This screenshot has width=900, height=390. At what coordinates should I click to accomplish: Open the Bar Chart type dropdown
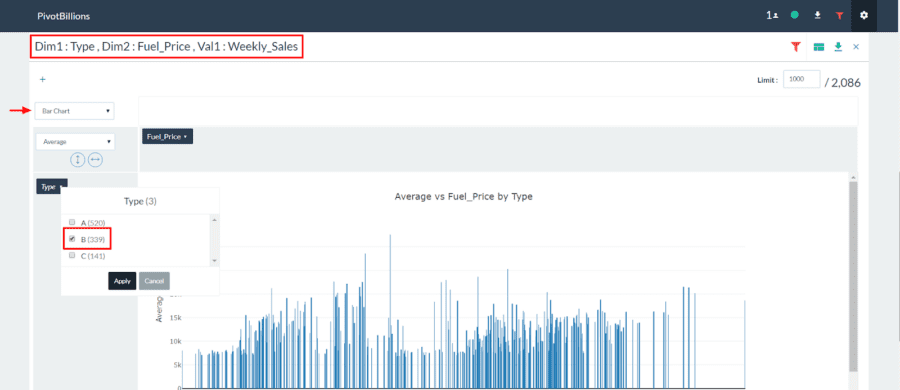[75, 111]
